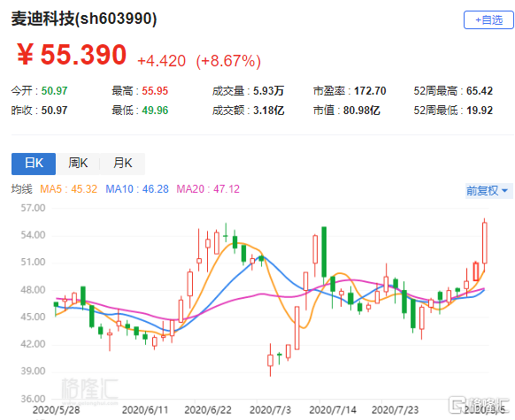This screenshot has width=515, height=420.
Task: Click the 2020/5/28 date label
Action: pos(56,410)
